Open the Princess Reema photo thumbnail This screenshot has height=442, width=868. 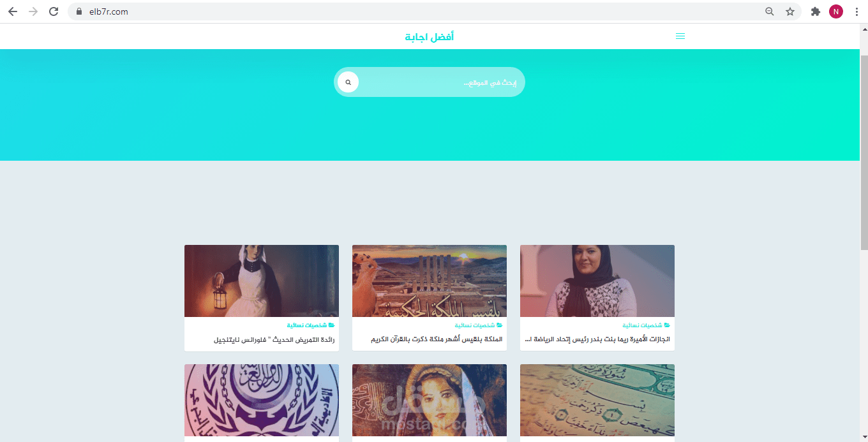[x=597, y=281]
